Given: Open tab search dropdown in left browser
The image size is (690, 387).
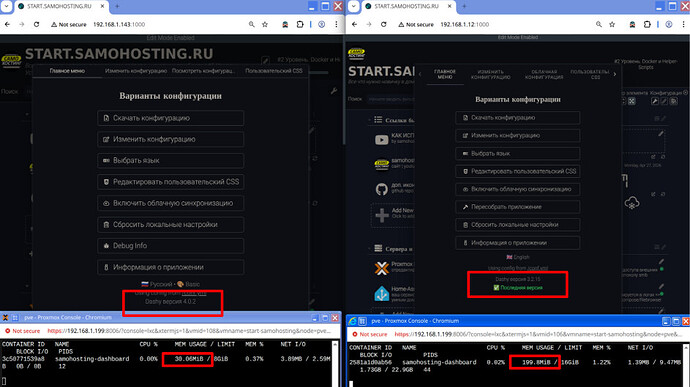Looking at the screenshot, I should coord(6,6).
